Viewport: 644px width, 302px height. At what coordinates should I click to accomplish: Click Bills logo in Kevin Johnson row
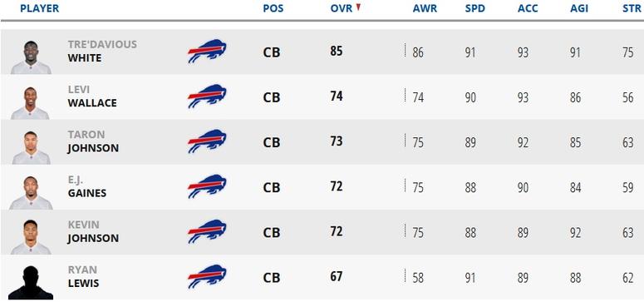coord(207,231)
